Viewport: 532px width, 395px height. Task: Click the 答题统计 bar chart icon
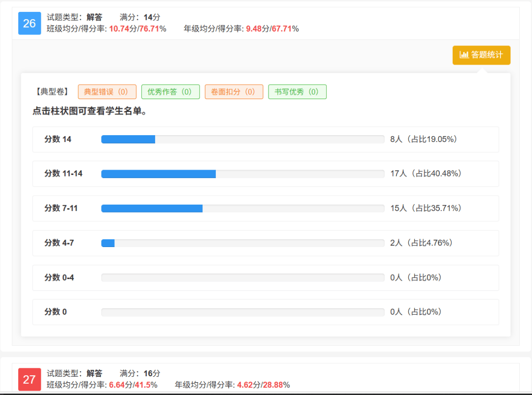464,55
